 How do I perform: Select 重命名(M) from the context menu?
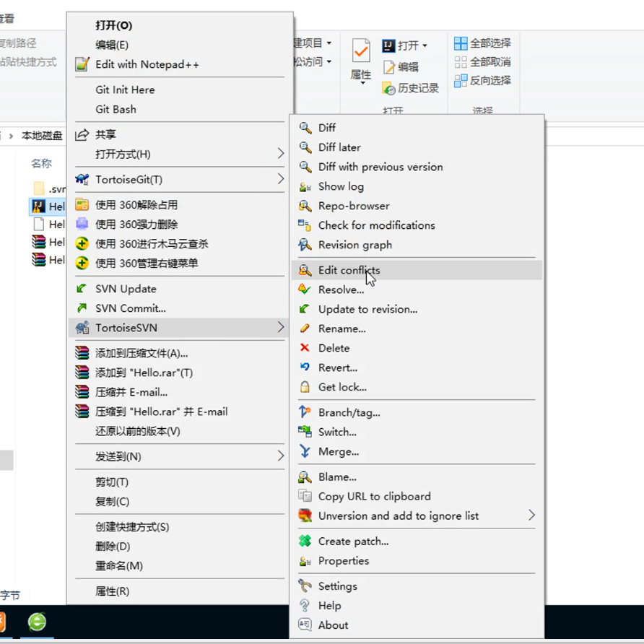(x=119, y=565)
